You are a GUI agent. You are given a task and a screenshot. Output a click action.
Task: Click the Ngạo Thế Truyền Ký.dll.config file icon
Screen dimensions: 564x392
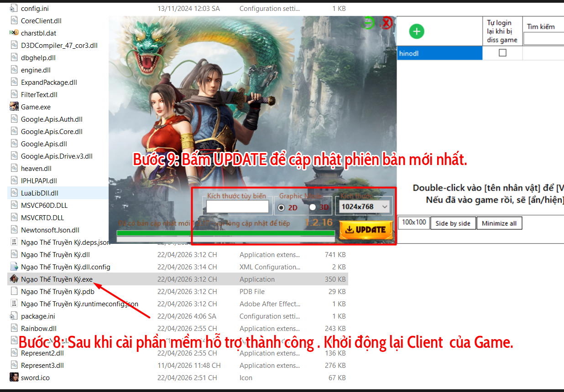click(14, 267)
